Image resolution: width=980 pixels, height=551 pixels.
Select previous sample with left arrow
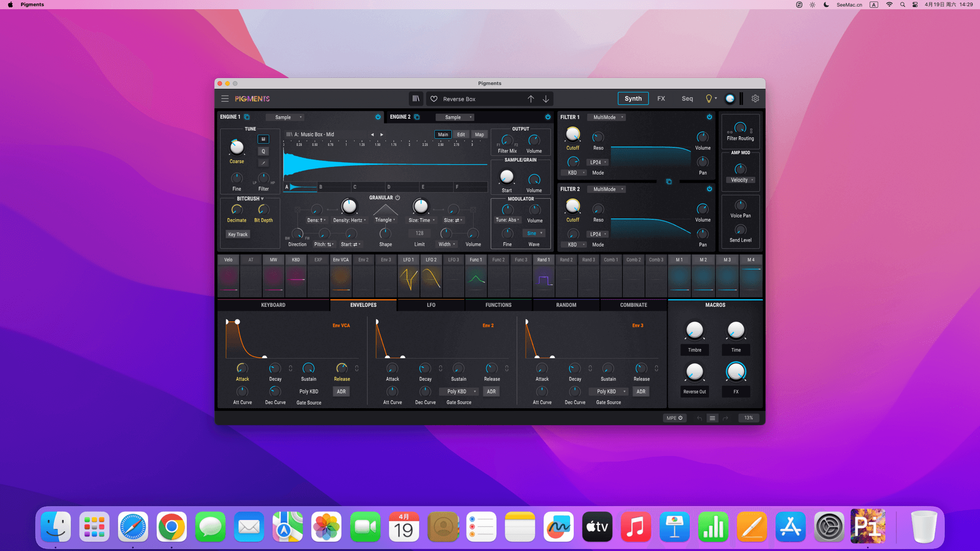pos(373,135)
